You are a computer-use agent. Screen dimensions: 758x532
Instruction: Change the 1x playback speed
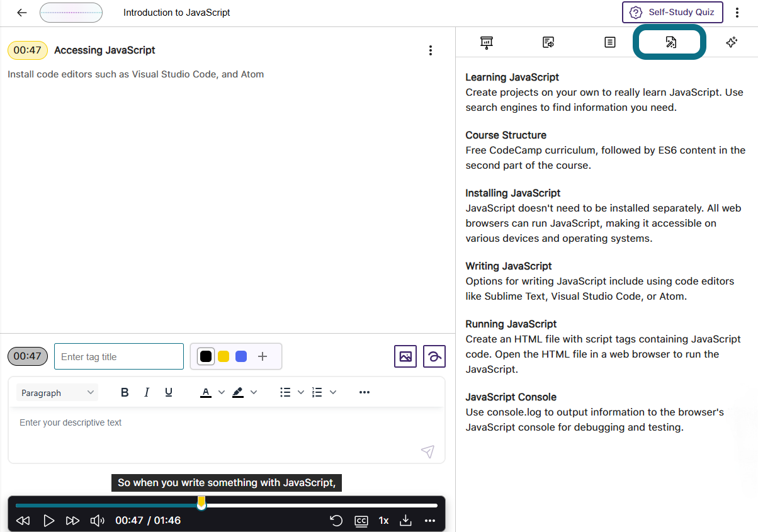click(x=383, y=521)
